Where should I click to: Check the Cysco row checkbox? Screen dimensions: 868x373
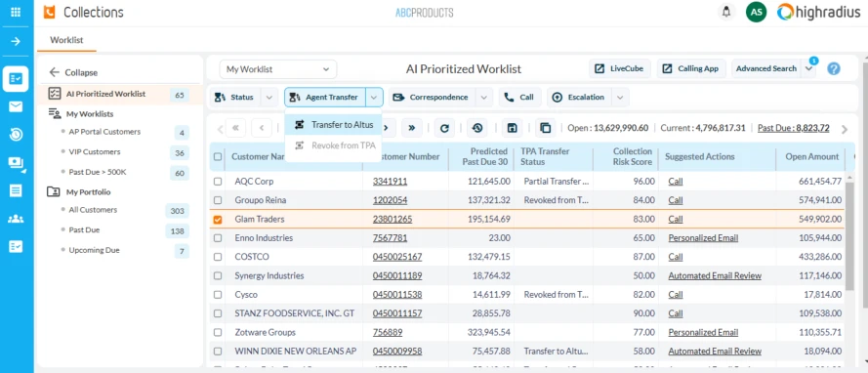pyautogui.click(x=218, y=295)
